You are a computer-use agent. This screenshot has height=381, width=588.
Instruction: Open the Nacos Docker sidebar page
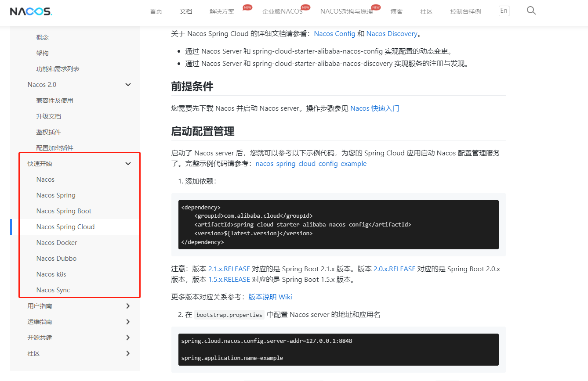tap(57, 243)
